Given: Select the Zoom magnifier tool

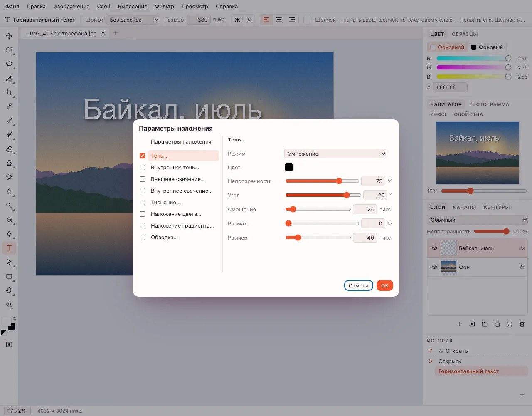Looking at the screenshot, I should pos(9,305).
